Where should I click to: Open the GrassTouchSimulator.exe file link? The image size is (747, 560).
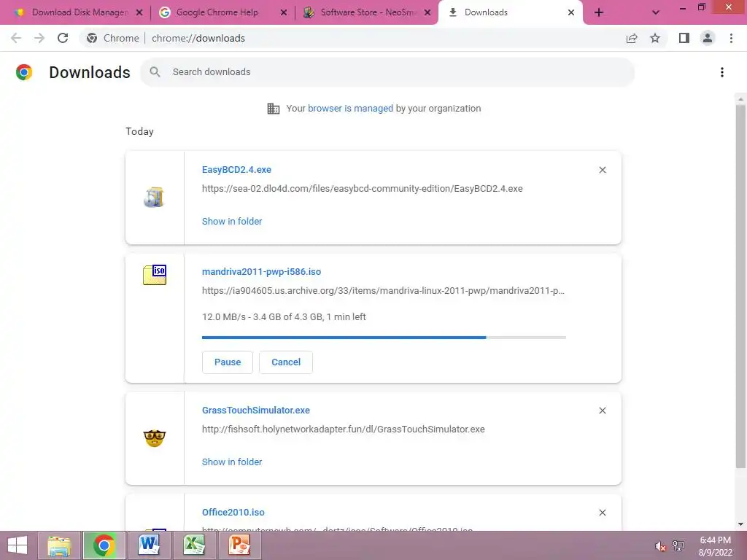tap(256, 410)
